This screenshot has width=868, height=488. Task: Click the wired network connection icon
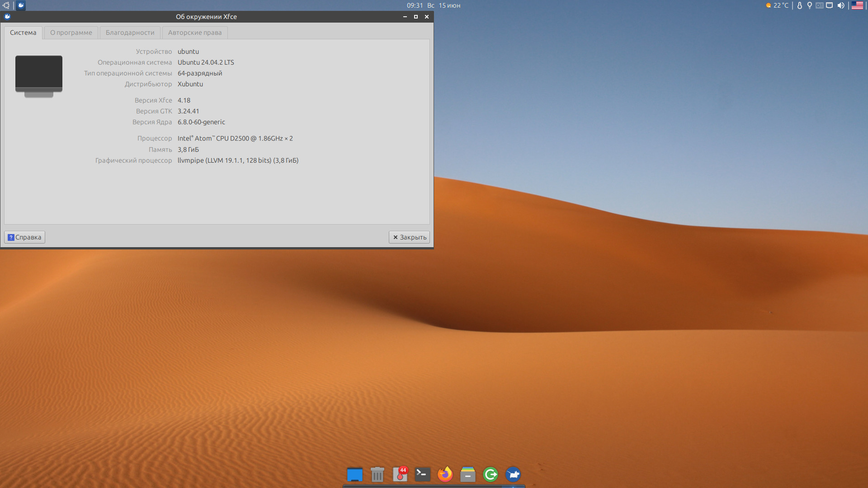pos(830,5)
